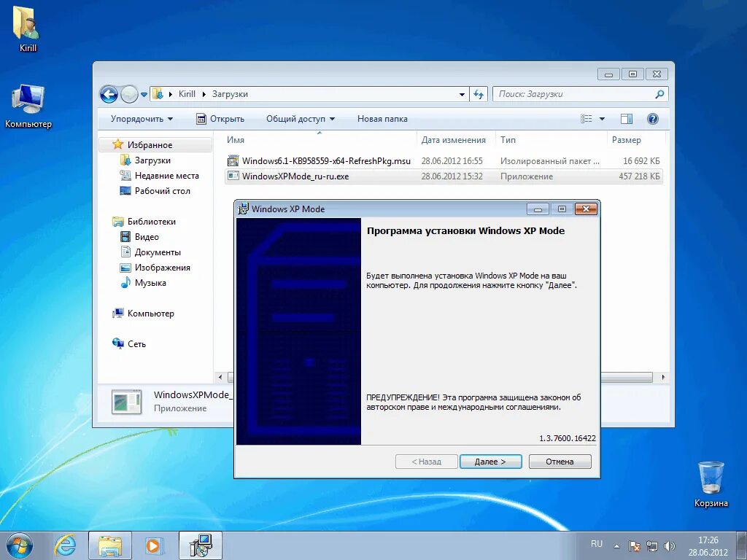Screen dimensions: 747x560
Task: Click the Forward arrow in Explorer
Action: (129, 94)
